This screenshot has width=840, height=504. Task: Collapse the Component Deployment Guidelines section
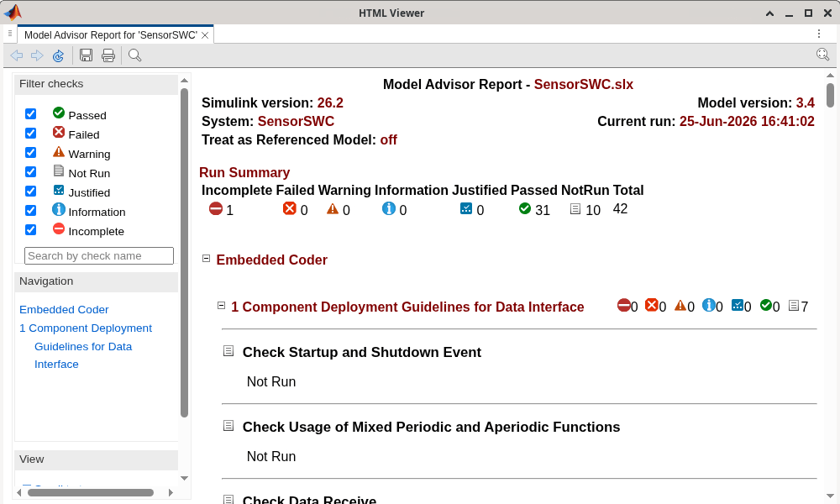click(x=221, y=306)
